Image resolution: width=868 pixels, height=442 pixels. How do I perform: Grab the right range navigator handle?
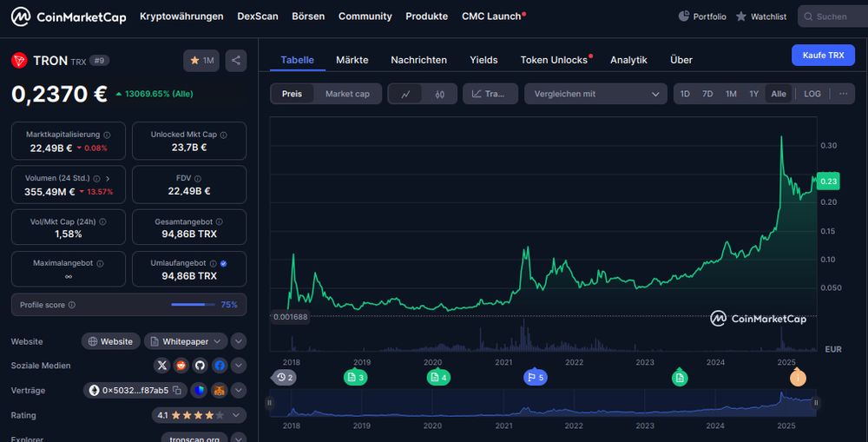pyautogui.click(x=816, y=403)
